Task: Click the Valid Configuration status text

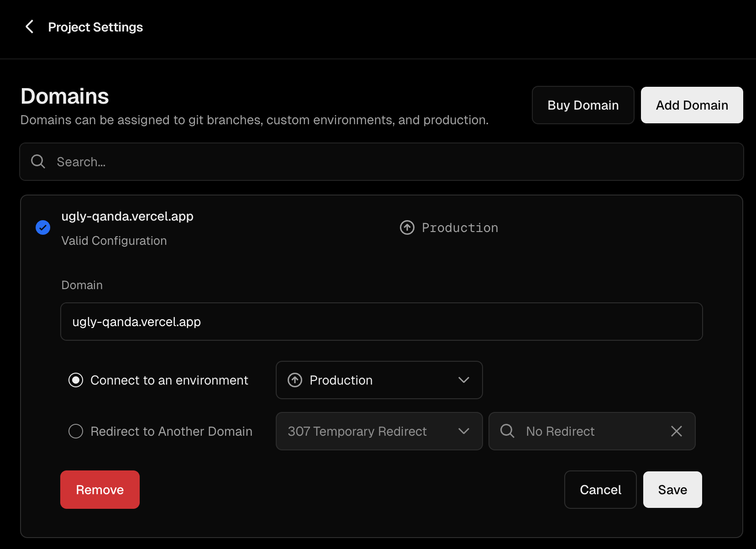Action: [x=114, y=241]
